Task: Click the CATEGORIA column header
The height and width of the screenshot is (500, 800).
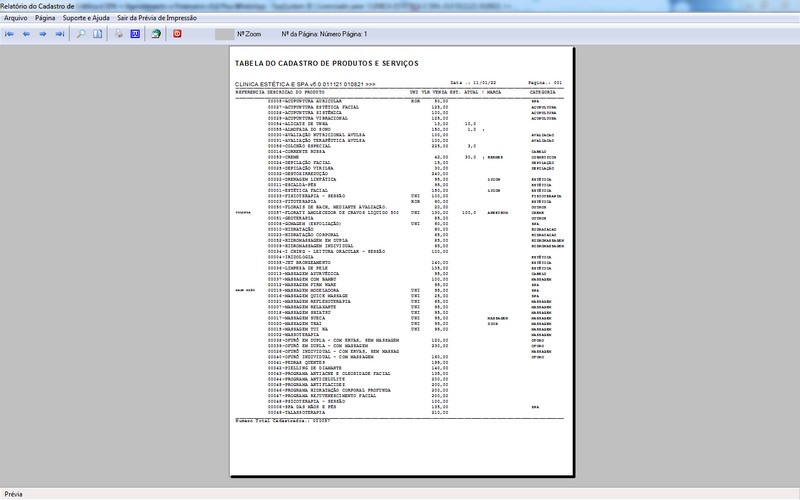Action: [542, 92]
